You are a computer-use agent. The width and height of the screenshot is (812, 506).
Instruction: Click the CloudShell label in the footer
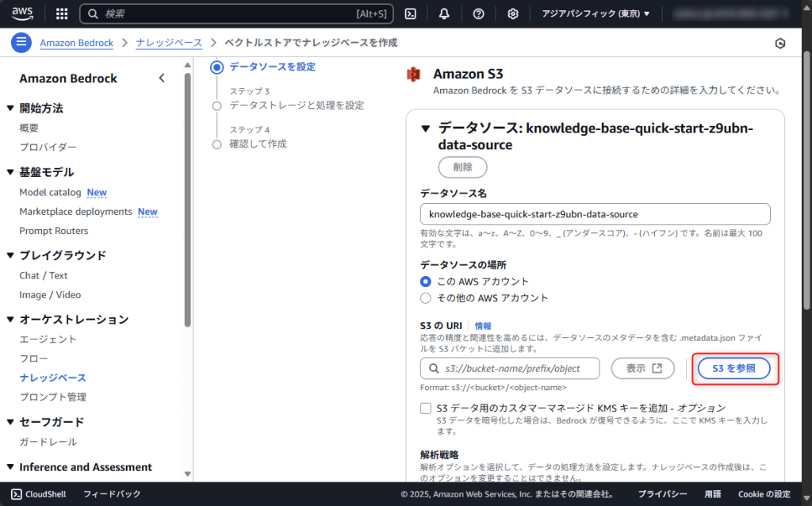coord(45,494)
